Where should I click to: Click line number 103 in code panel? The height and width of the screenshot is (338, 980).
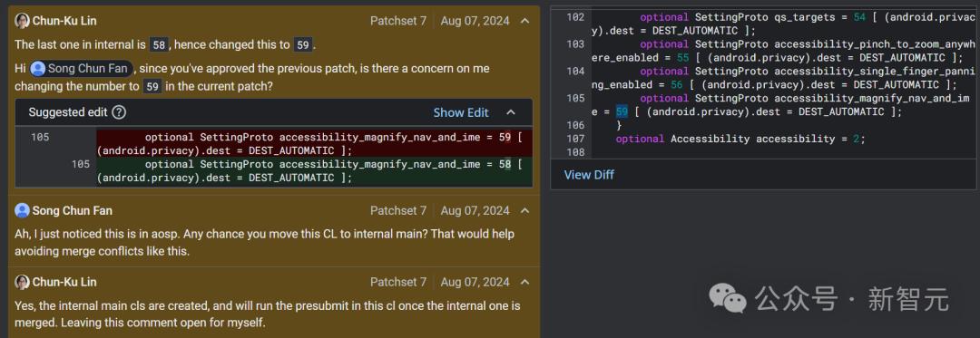coord(575,44)
